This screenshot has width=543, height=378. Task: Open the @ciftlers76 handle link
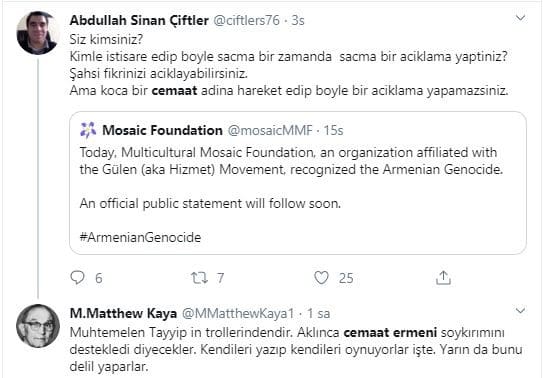click(246, 20)
